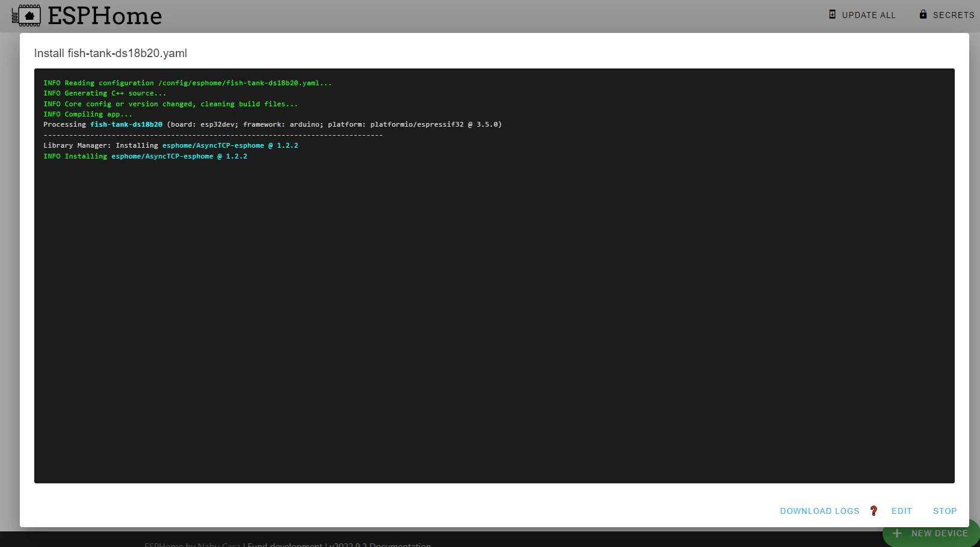Click the ESPHome by Nabu Casa footer text
Viewport: 980px width, 547px height.
coord(192,545)
